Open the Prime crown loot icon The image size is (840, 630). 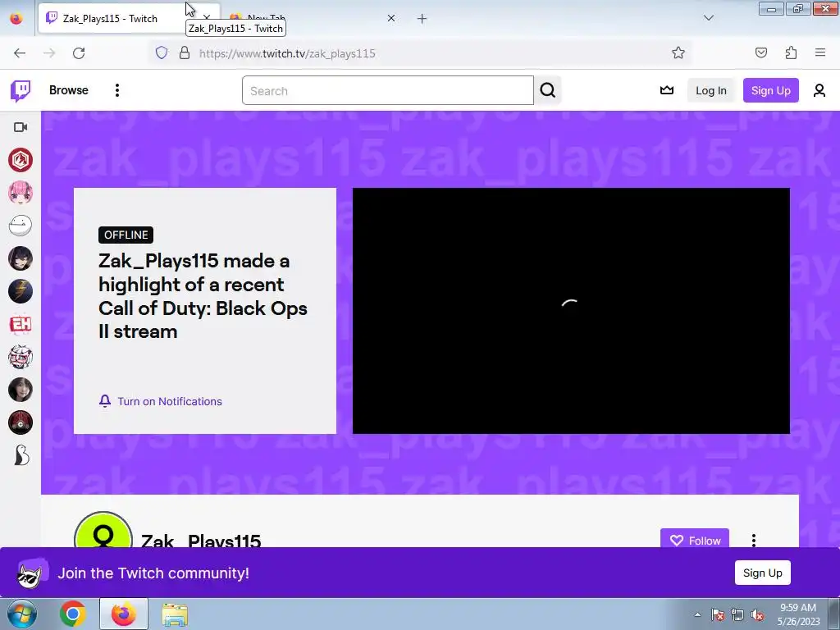tap(666, 90)
